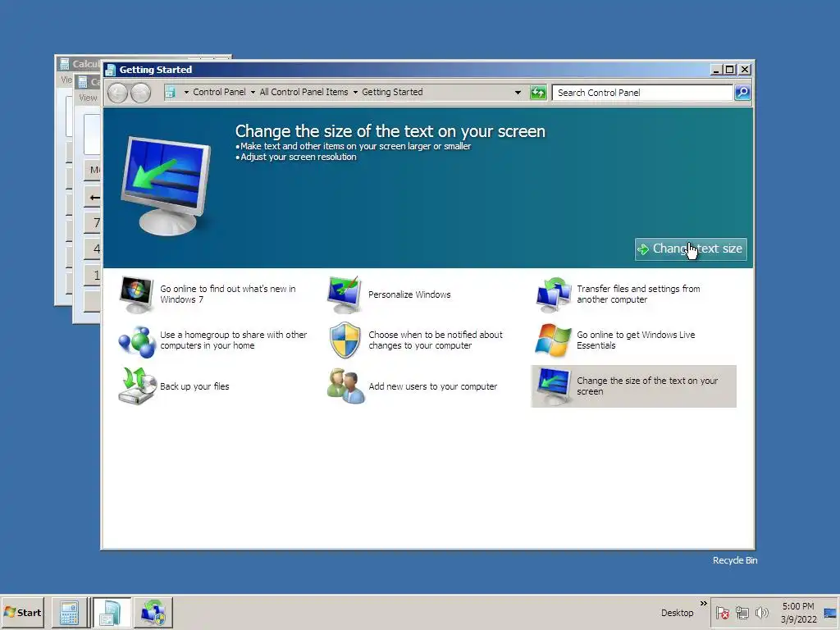Select Go online to find out what's new text

point(228,294)
